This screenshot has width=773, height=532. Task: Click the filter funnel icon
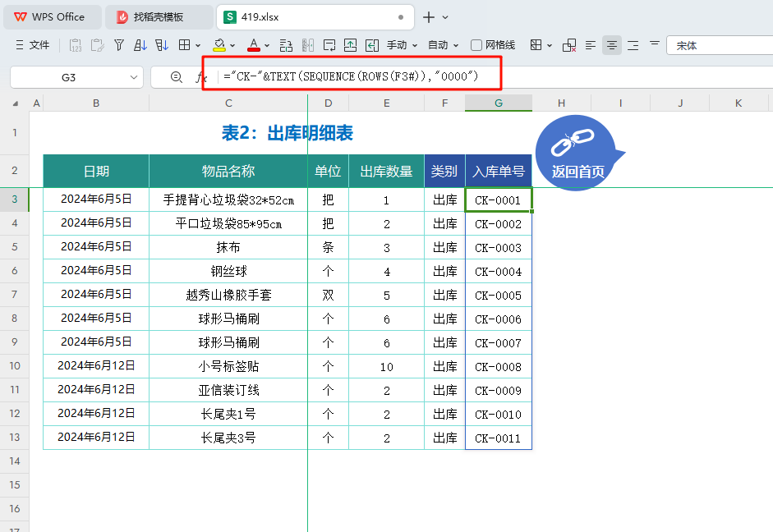click(119, 45)
